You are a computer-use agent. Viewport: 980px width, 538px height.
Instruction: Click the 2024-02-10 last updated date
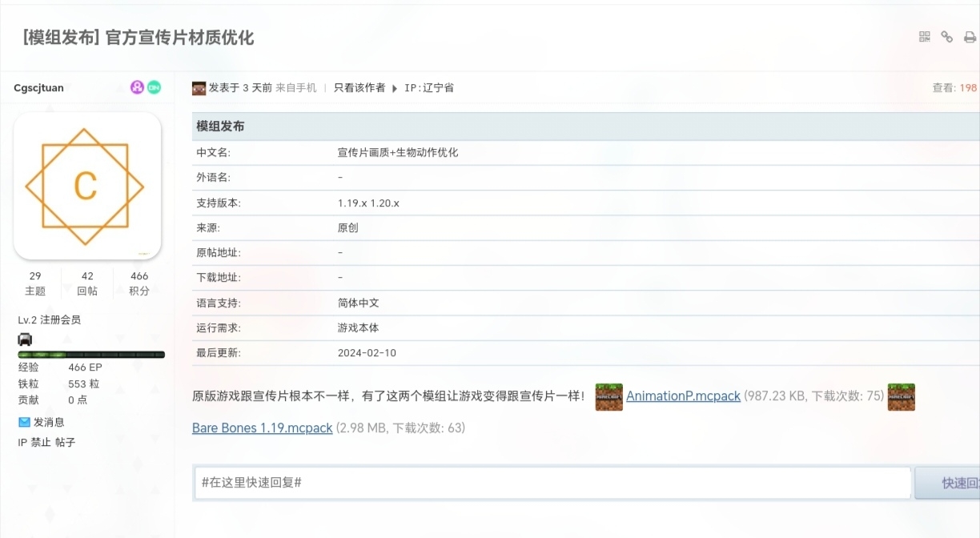pos(367,353)
